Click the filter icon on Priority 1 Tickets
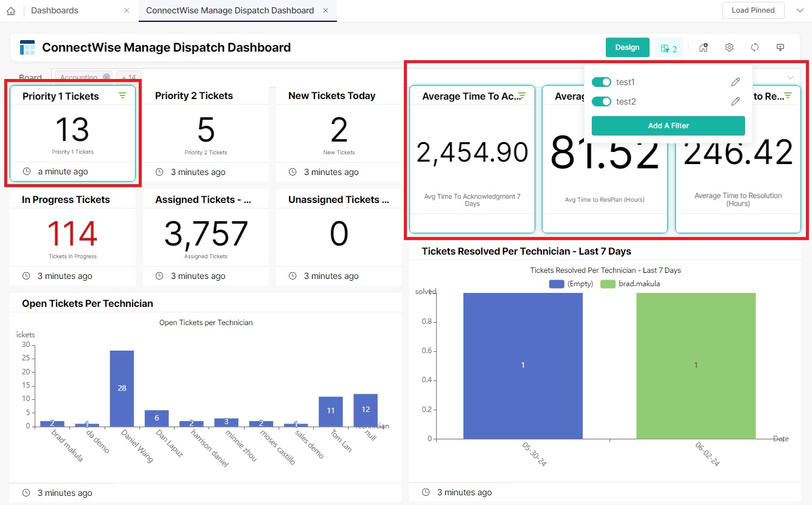Screen dimensions: 812x505 coord(122,95)
